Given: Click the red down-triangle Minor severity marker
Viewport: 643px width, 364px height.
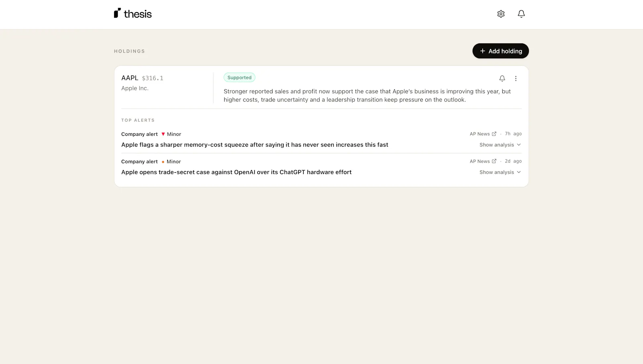Looking at the screenshot, I should pyautogui.click(x=163, y=134).
